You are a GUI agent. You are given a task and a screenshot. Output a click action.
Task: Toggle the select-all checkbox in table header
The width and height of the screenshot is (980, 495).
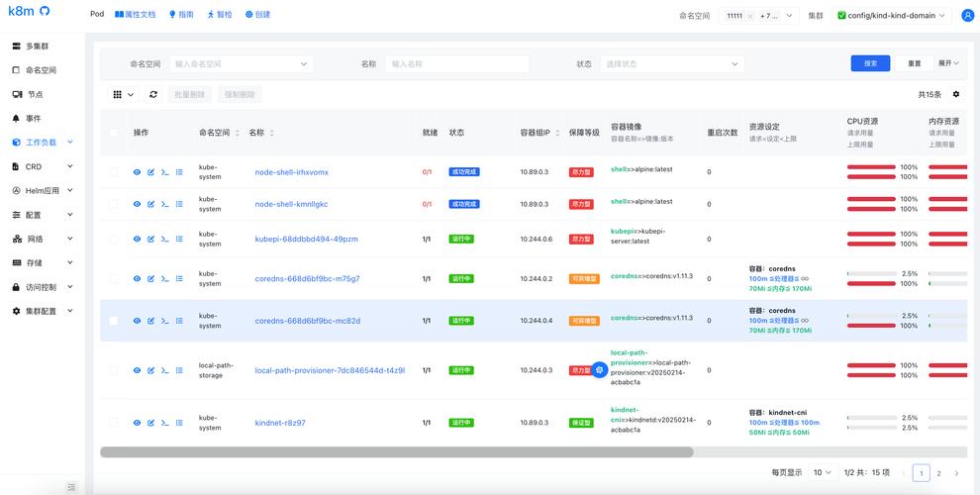(x=114, y=133)
